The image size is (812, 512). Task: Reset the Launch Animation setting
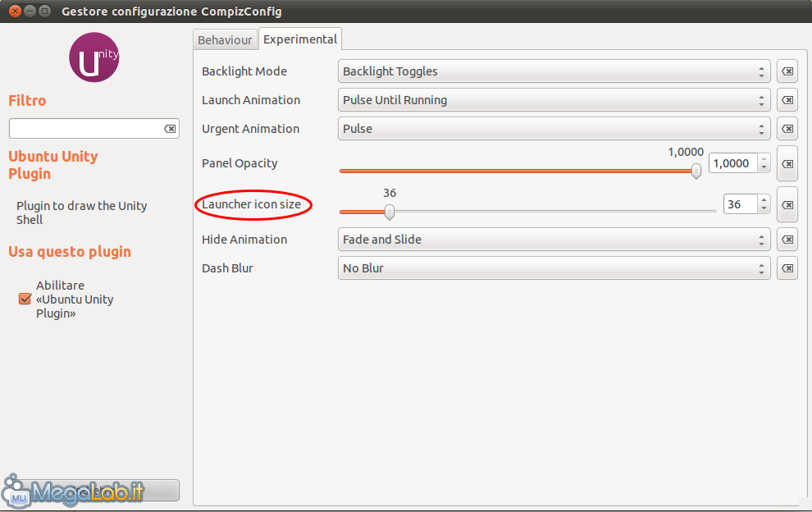pos(787,100)
